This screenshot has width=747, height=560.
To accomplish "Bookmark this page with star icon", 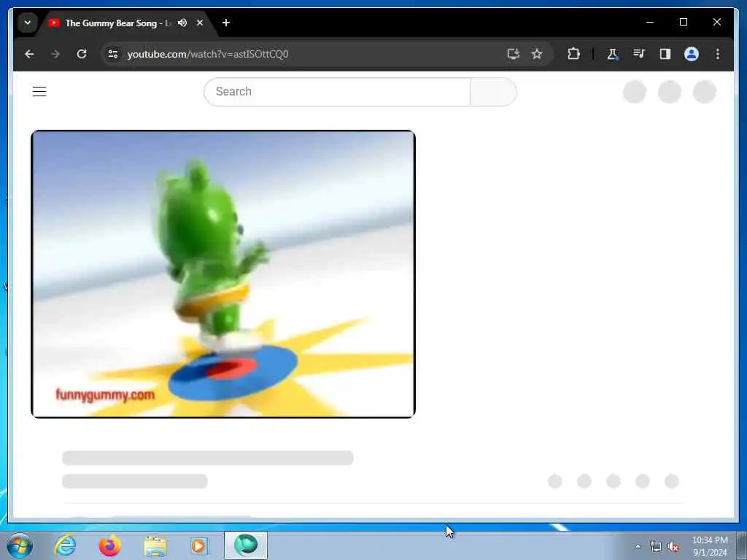I will click(x=537, y=54).
